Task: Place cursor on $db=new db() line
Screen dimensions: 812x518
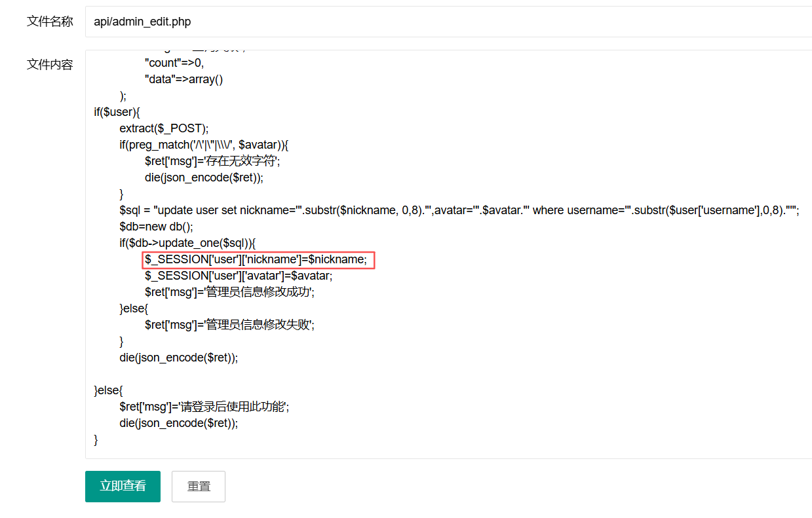Action: coord(156,227)
